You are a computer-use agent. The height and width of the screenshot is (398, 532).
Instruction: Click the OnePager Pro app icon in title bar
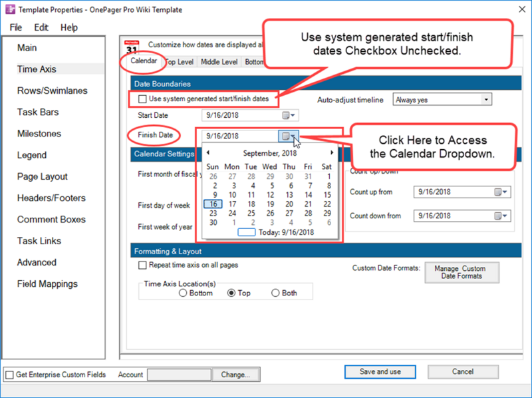10,9
